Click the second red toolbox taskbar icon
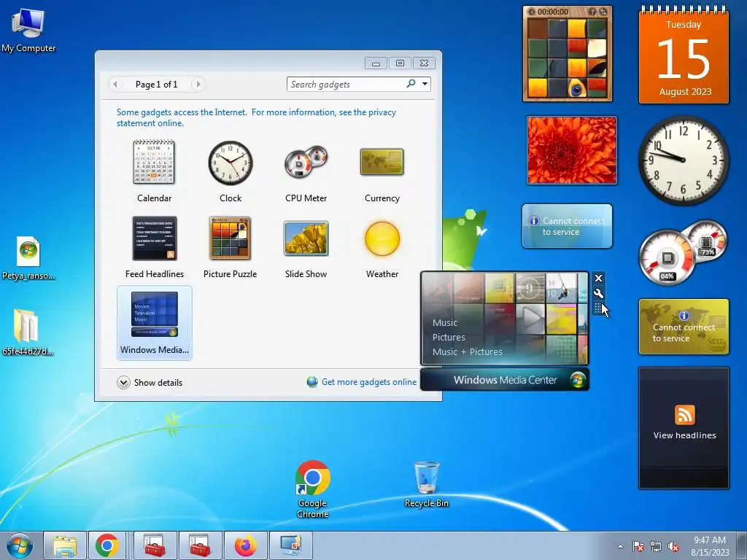747x560 pixels. [200, 545]
